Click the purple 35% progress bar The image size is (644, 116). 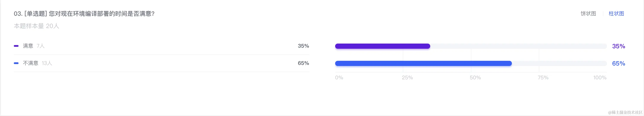point(383,46)
